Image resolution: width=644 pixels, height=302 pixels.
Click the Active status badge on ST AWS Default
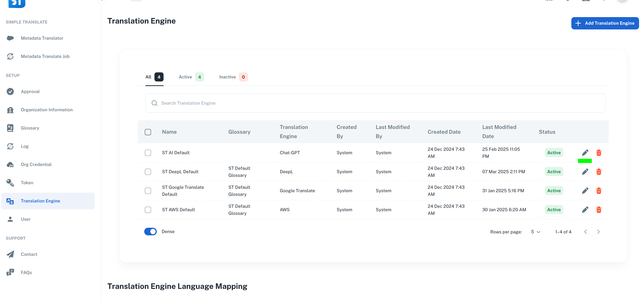point(554,210)
